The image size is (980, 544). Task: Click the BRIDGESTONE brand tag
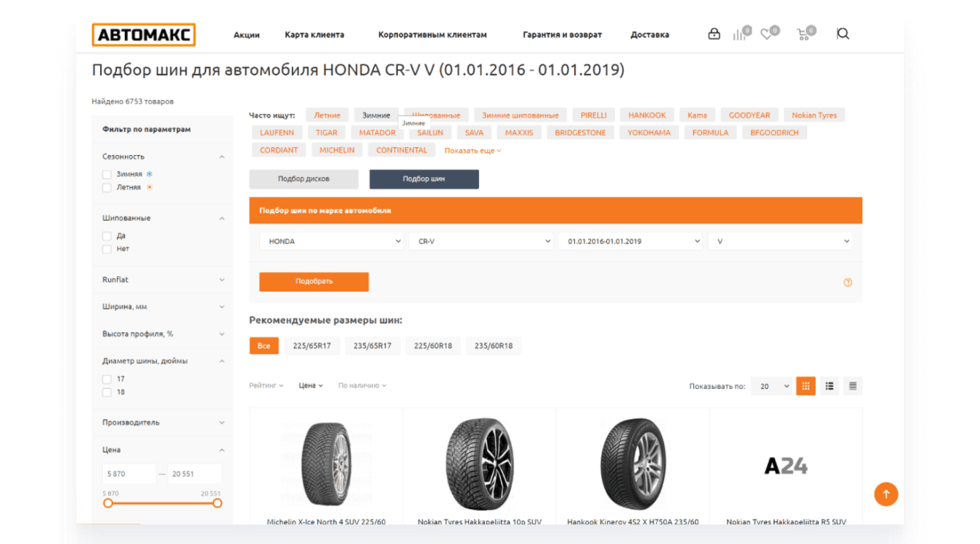click(580, 133)
